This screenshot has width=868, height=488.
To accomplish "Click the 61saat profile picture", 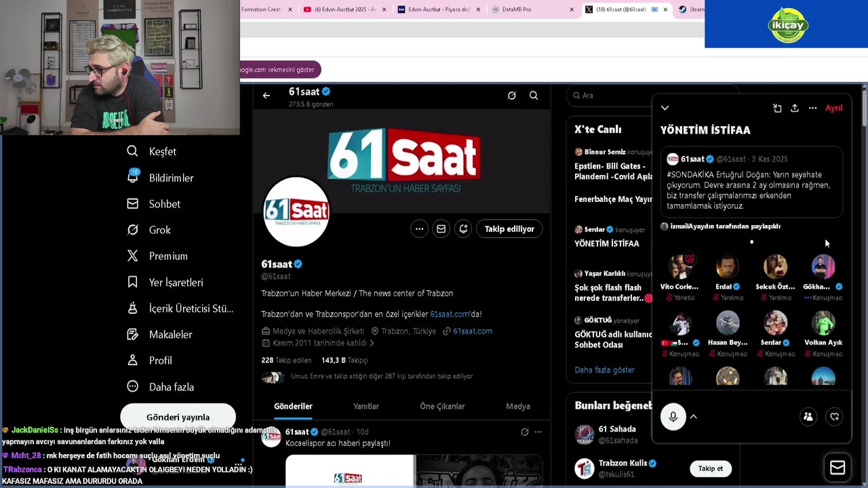I will click(x=296, y=212).
